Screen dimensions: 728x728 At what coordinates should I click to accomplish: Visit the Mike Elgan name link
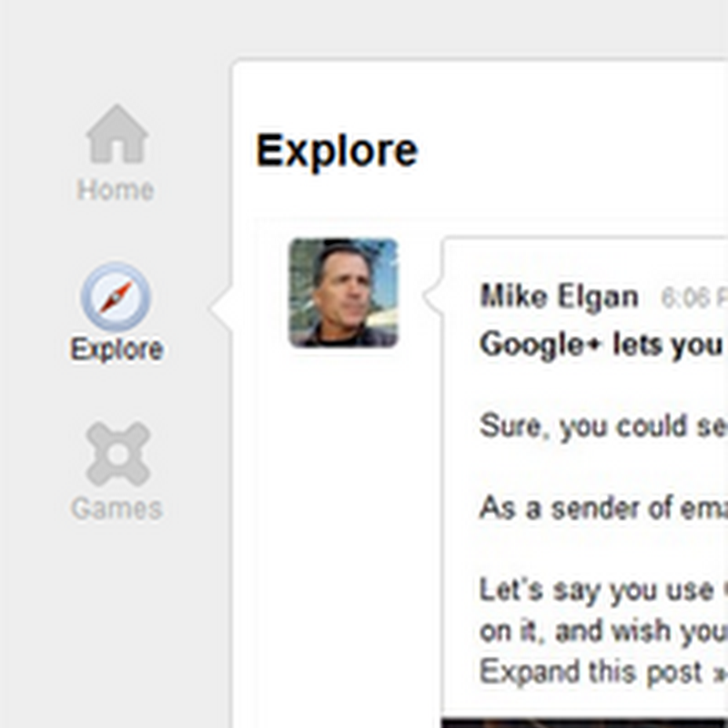point(559,297)
